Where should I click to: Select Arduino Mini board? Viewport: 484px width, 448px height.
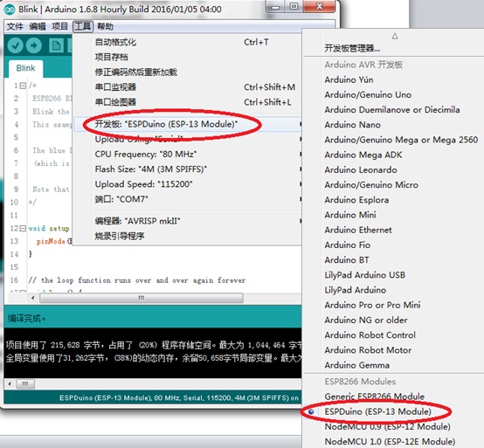pyautogui.click(x=392, y=215)
